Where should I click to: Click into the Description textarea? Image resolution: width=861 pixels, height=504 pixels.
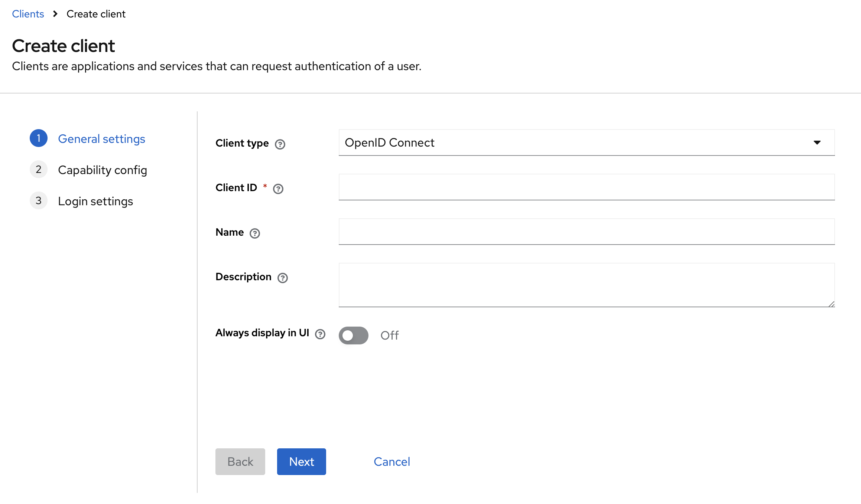pyautogui.click(x=586, y=285)
